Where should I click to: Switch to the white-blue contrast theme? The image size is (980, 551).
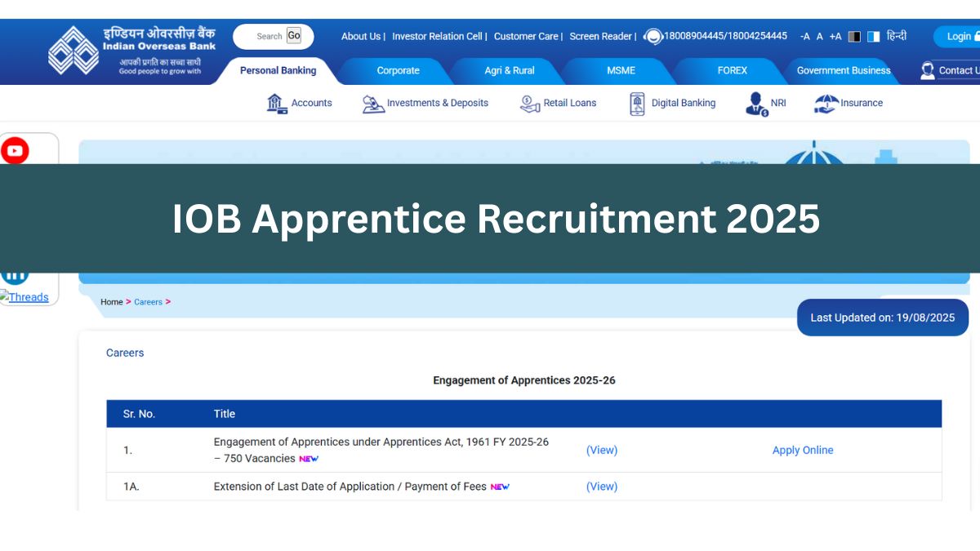873,37
